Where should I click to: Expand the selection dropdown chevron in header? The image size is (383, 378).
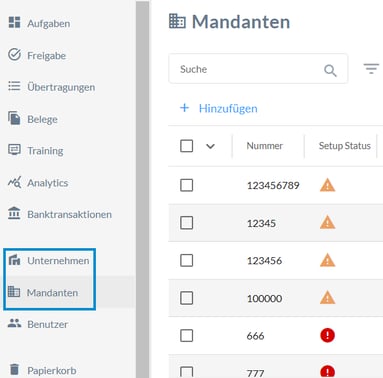pyautogui.click(x=210, y=146)
